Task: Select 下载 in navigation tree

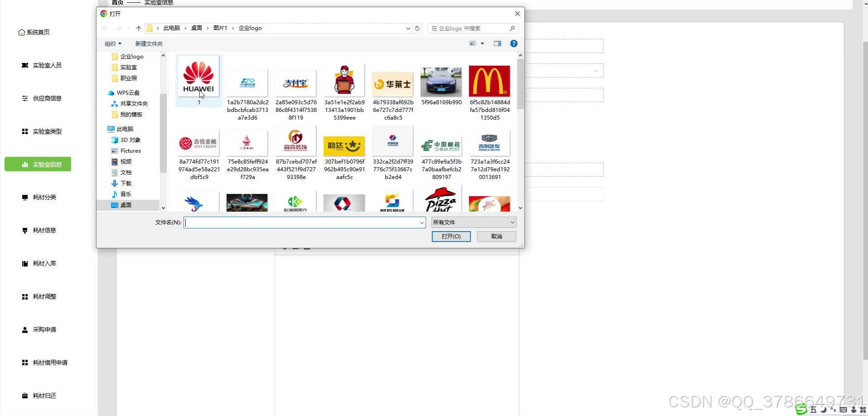Action: pos(121,184)
